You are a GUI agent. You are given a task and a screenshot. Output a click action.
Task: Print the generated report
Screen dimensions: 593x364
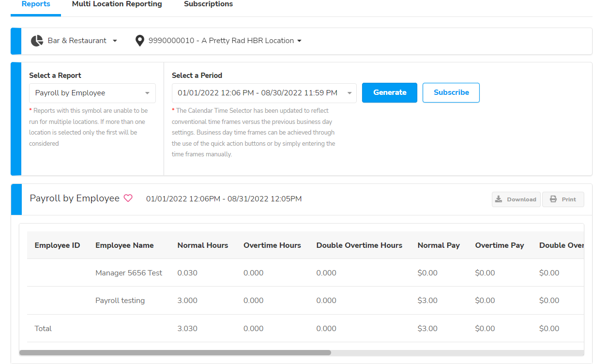click(563, 199)
